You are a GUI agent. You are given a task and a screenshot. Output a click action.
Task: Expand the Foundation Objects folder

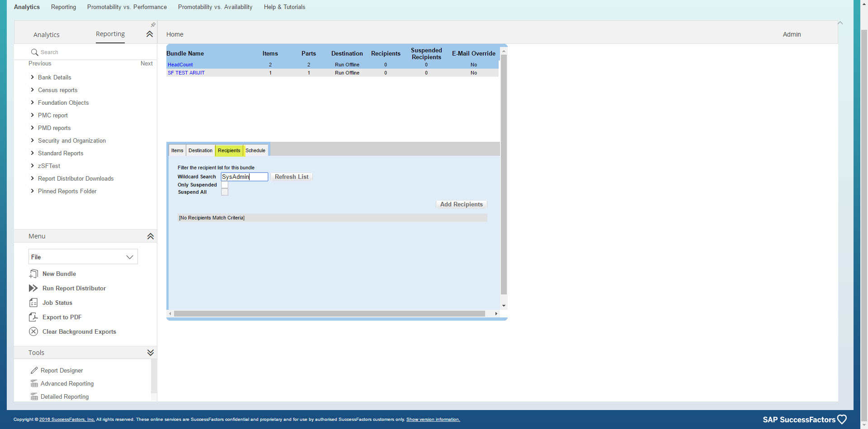tap(32, 103)
